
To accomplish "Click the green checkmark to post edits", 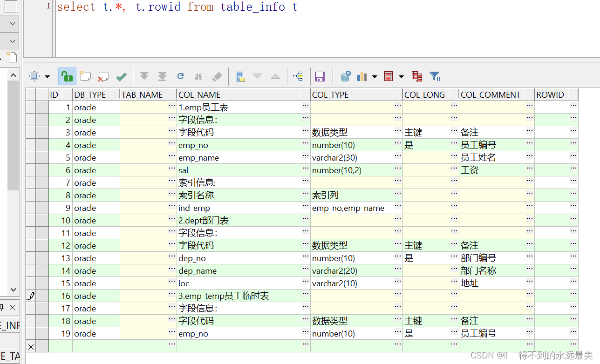I will click(x=122, y=76).
